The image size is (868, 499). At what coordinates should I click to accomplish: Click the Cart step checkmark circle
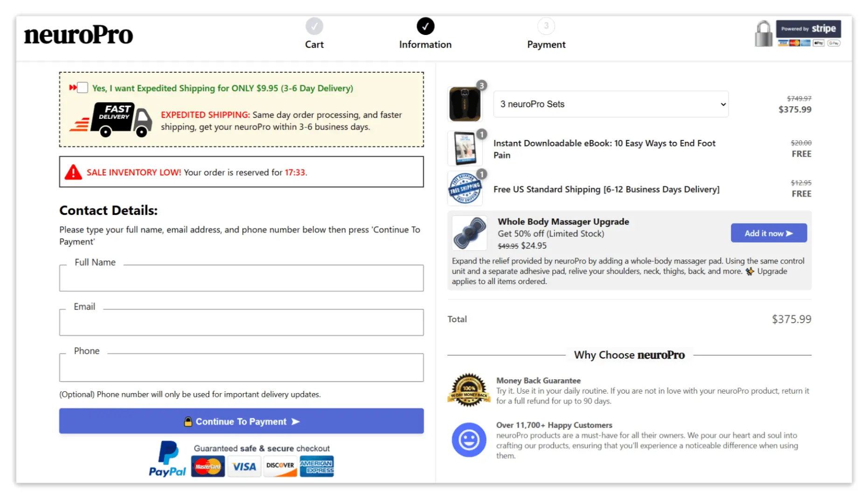(x=314, y=26)
